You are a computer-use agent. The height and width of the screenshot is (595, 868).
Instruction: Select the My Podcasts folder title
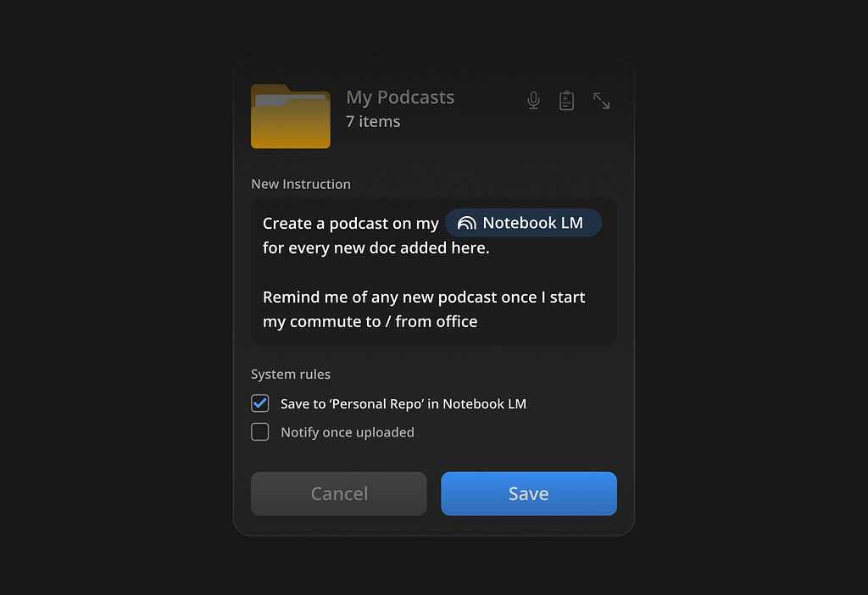click(400, 97)
